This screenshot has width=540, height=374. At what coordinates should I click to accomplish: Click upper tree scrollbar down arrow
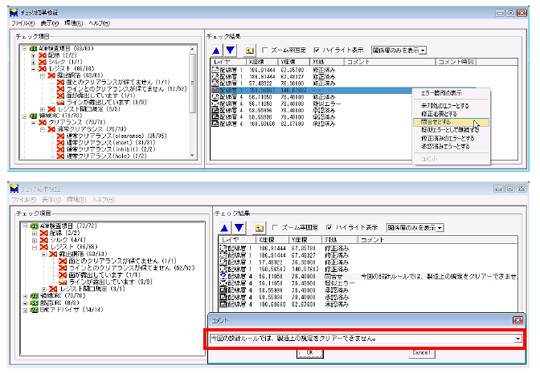(x=193, y=156)
